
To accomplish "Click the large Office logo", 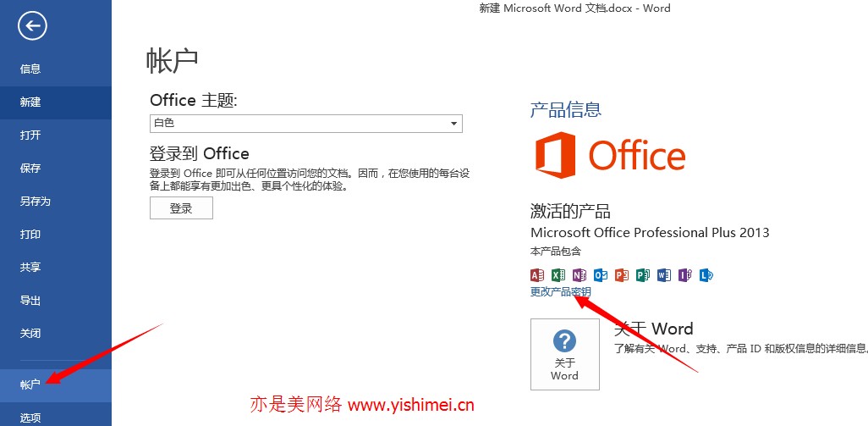I will click(610, 154).
